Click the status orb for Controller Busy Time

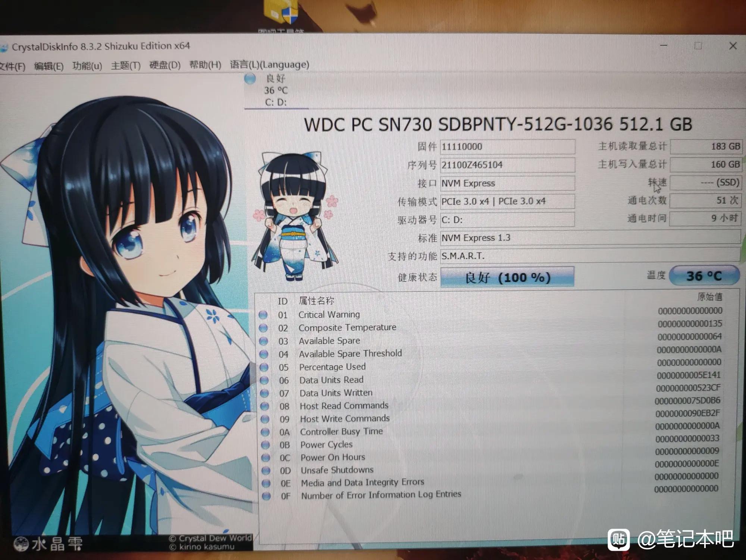tap(265, 432)
